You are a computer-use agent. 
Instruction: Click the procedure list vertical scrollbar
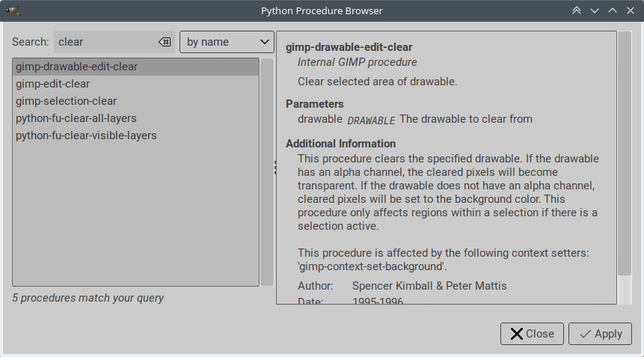pyautogui.click(x=266, y=171)
